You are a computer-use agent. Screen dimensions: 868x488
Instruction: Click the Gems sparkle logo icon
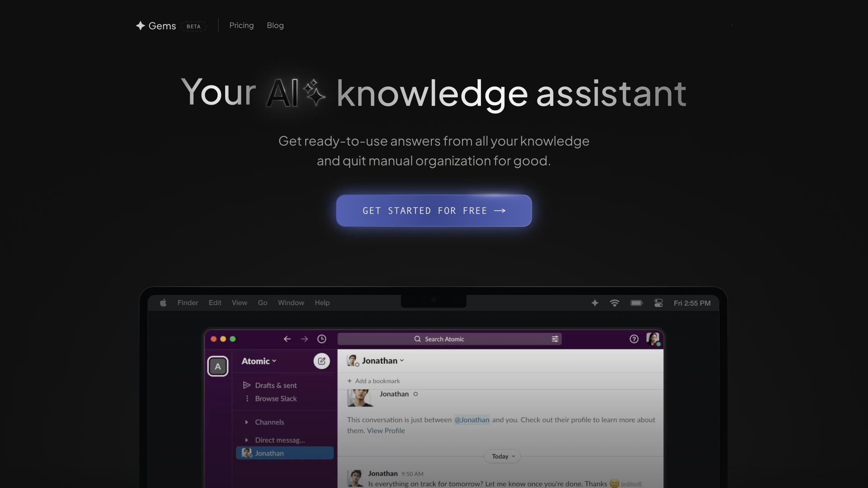[x=140, y=26]
